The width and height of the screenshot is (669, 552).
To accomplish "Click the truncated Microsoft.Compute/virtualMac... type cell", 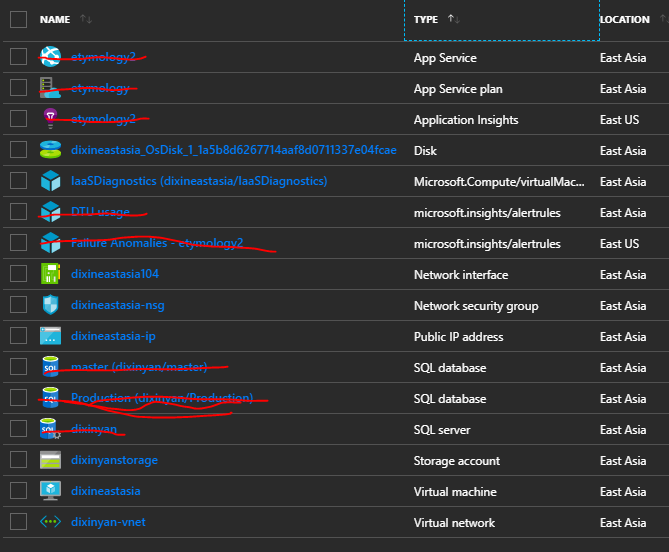I will point(499,182).
